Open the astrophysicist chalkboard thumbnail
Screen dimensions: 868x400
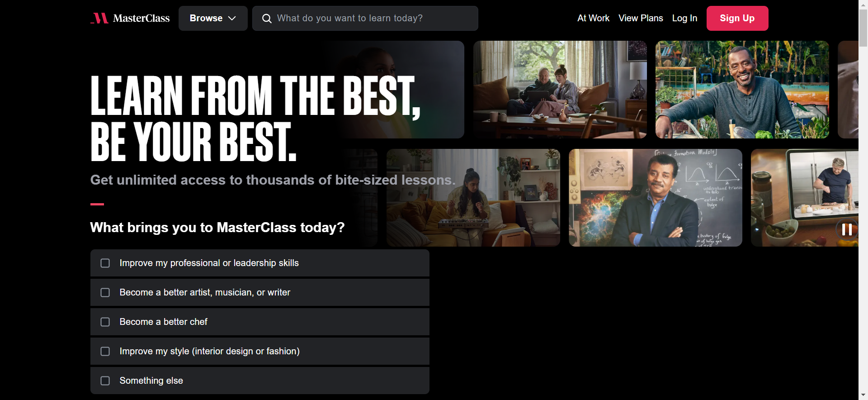656,198
